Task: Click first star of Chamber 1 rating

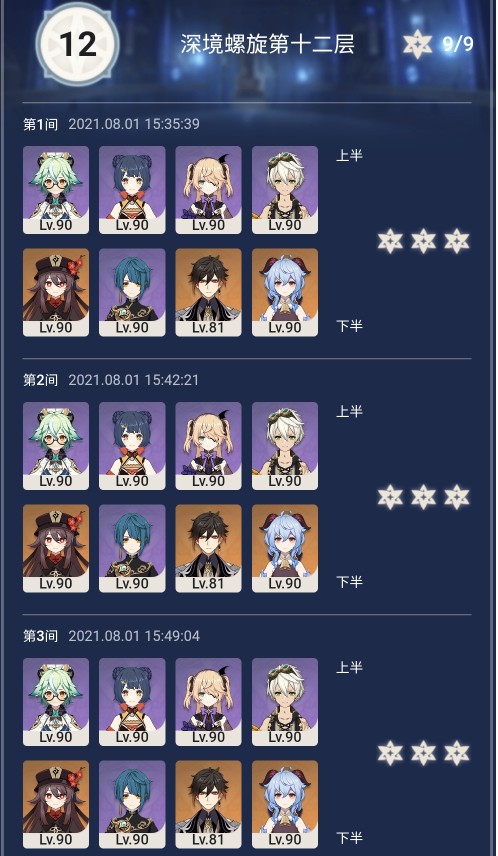Action: point(390,241)
